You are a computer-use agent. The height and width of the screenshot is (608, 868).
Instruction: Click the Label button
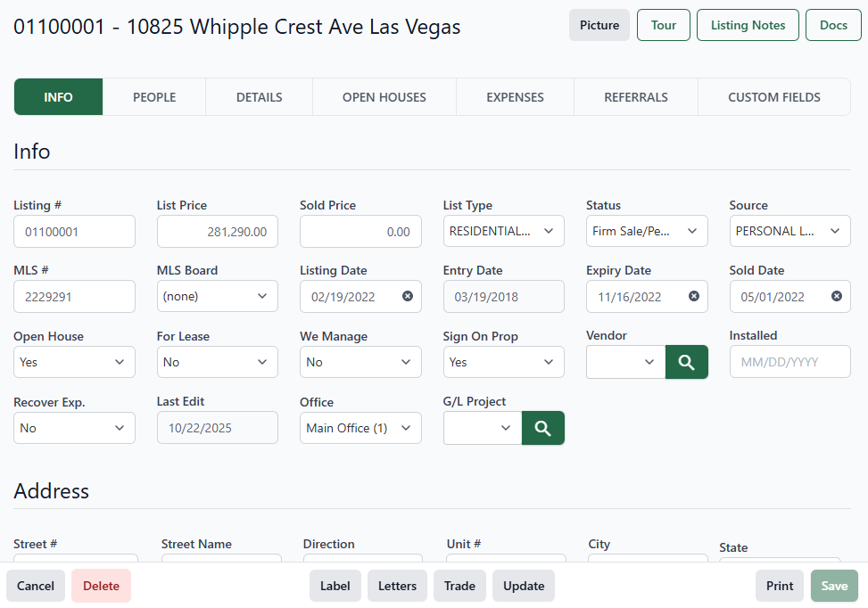[x=335, y=586]
